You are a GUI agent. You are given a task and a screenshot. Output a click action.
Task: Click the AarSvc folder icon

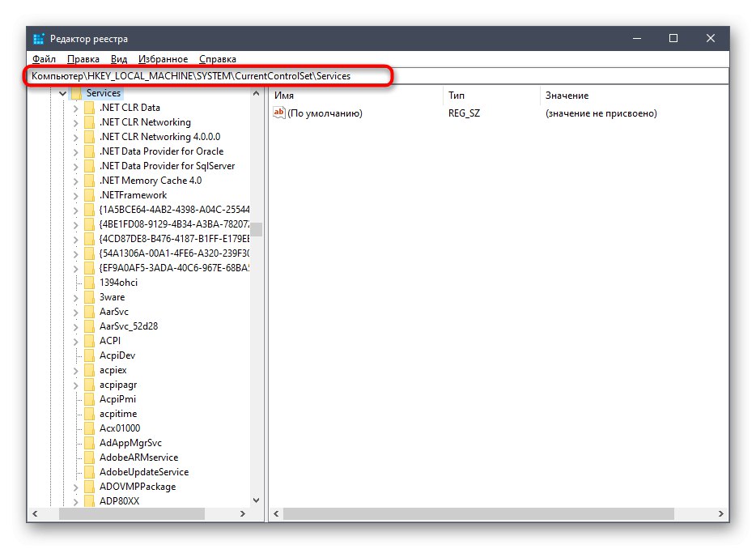tap(89, 312)
